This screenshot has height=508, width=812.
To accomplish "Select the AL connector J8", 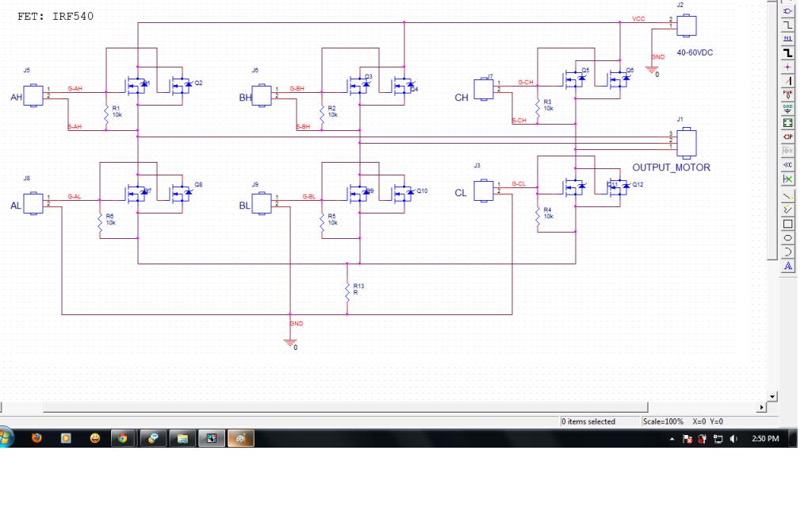I will [x=33, y=202].
